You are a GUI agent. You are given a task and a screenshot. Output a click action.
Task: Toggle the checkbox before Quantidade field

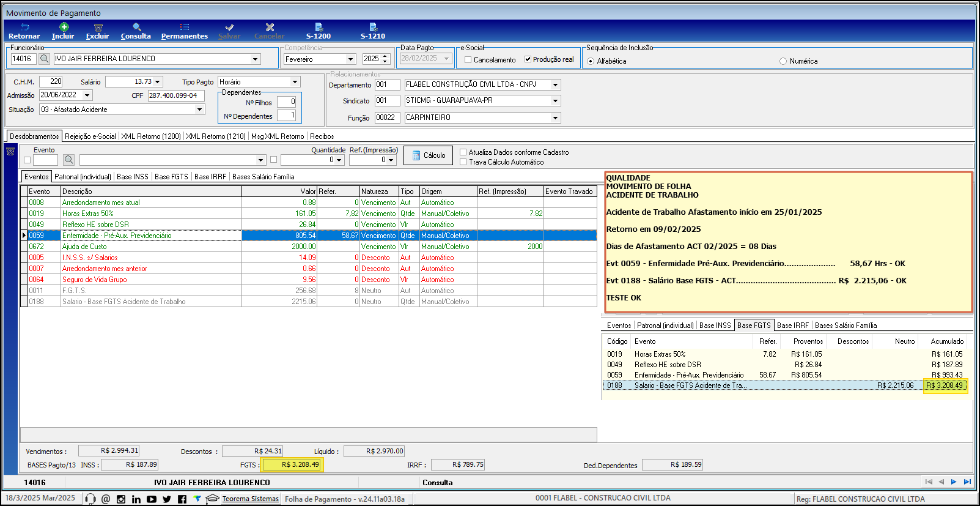(x=273, y=160)
